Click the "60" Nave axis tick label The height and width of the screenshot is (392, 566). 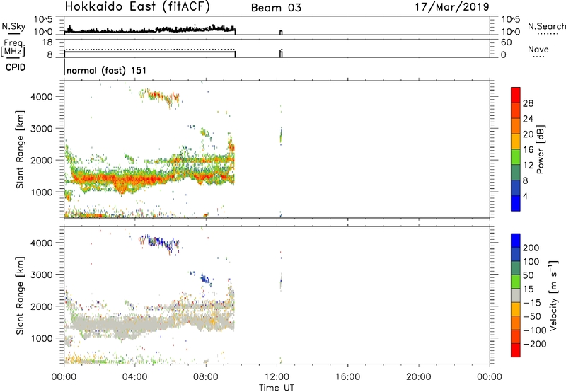coord(506,42)
